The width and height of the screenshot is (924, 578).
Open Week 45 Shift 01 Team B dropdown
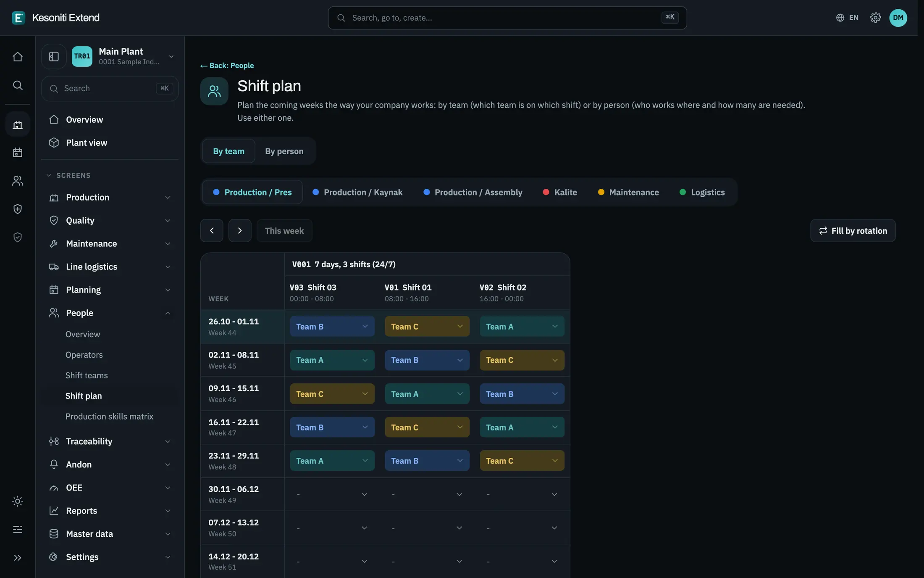(427, 360)
